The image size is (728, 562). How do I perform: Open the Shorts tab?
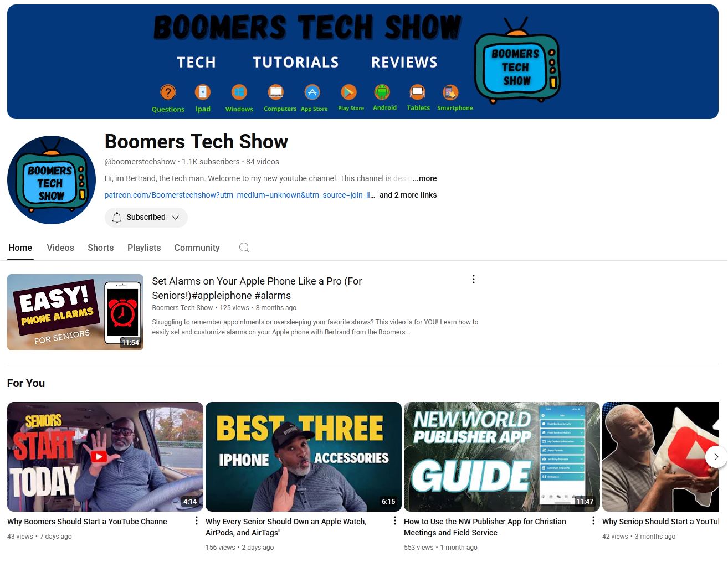100,248
